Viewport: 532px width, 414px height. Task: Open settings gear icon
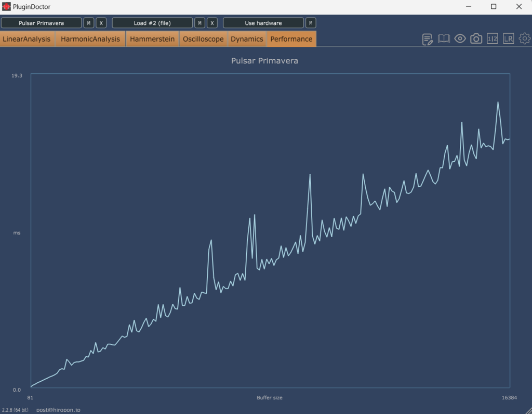pyautogui.click(x=525, y=38)
